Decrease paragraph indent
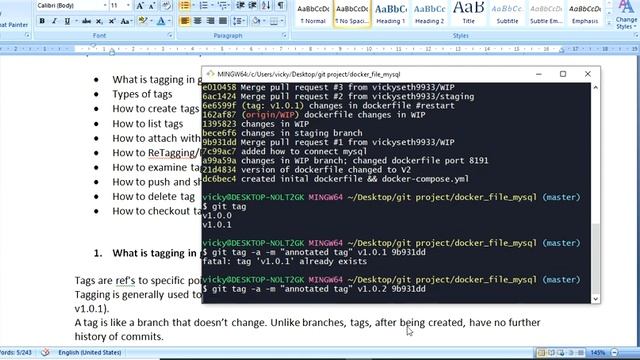Viewport: 640px width, 360px height. [240, 6]
